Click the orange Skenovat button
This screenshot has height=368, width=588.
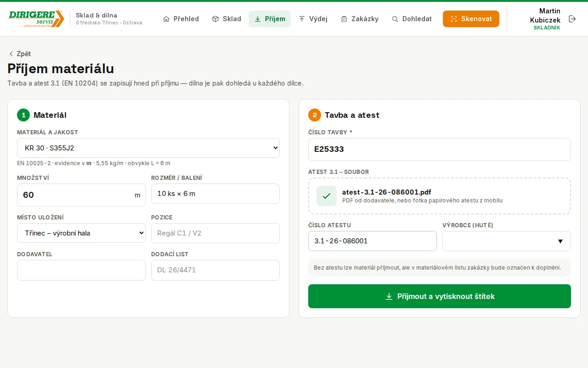pos(471,19)
